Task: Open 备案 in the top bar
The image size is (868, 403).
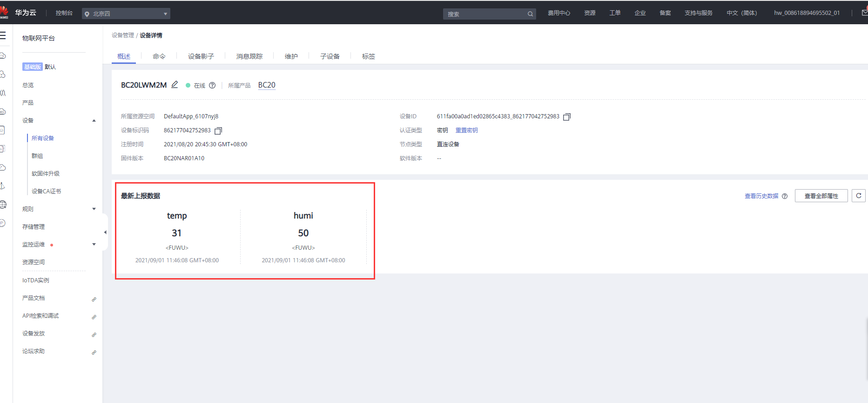Action: pyautogui.click(x=665, y=13)
